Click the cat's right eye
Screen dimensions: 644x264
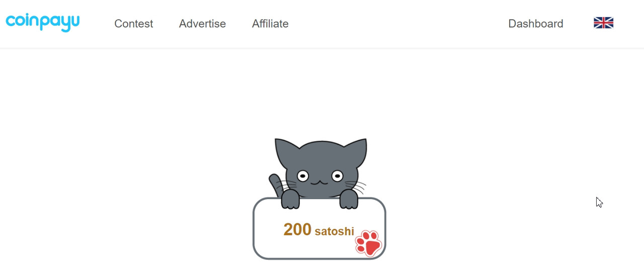(x=337, y=176)
